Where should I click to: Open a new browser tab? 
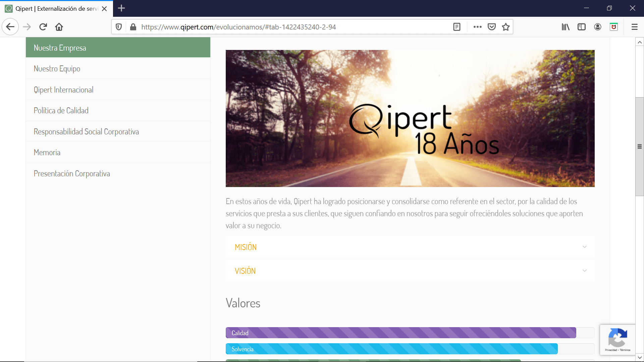point(121,8)
